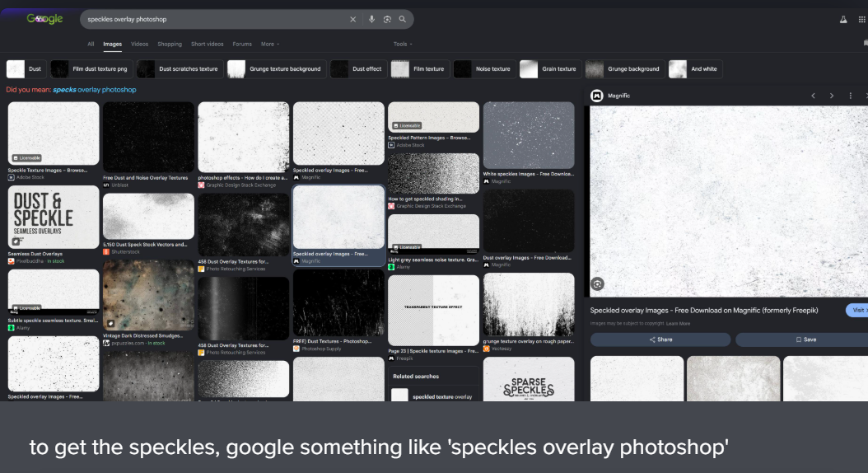Image resolution: width=868 pixels, height=473 pixels.
Task: Open preview panel three-dot menu
Action: pyautogui.click(x=850, y=96)
